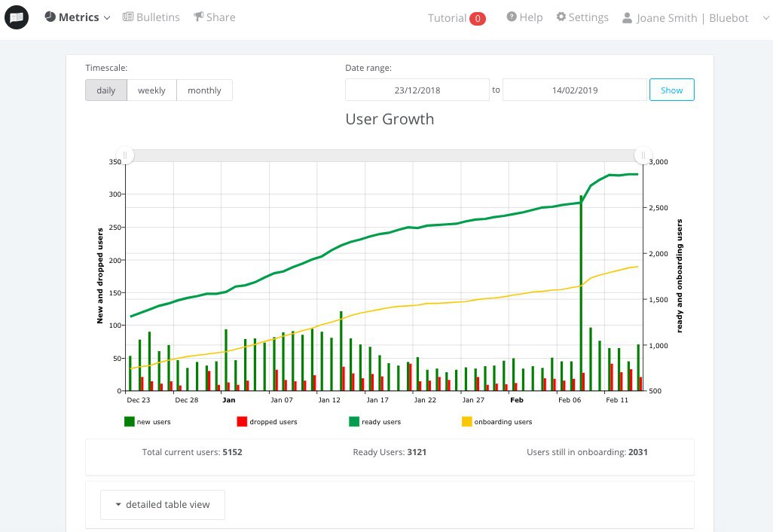The image size is (773, 532).
Task: Click the user profile silhouette icon
Action: 627,18
